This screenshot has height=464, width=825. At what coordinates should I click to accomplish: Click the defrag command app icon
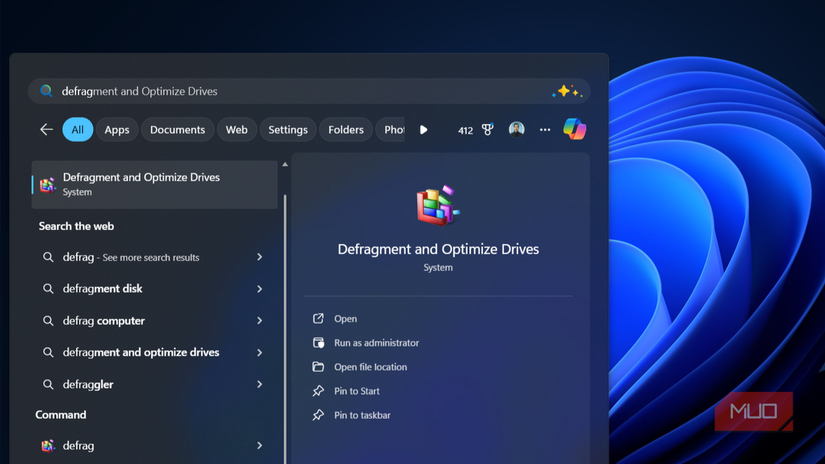click(48, 446)
